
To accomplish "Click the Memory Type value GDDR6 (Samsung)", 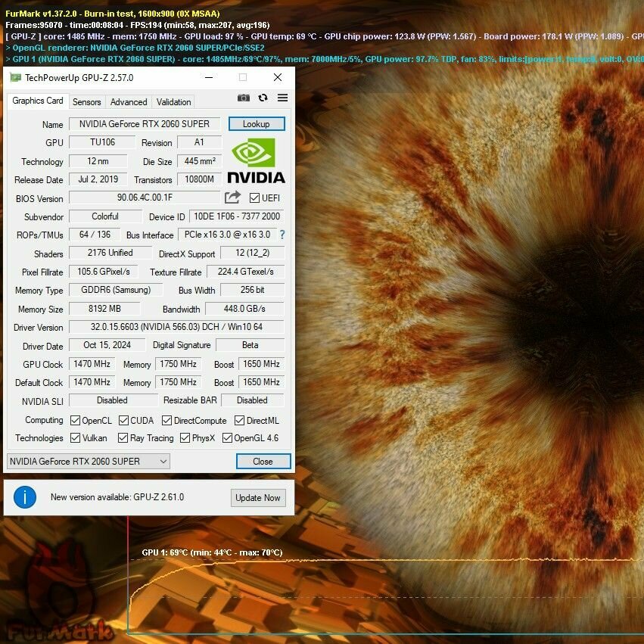I will (x=116, y=290).
